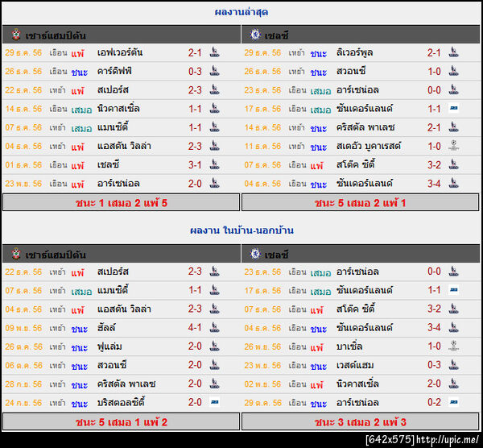Click the 'ชนะ 5 เสมอ 1 แพ้ 2' summary
The width and height of the screenshot is (483, 448).
coord(121,422)
